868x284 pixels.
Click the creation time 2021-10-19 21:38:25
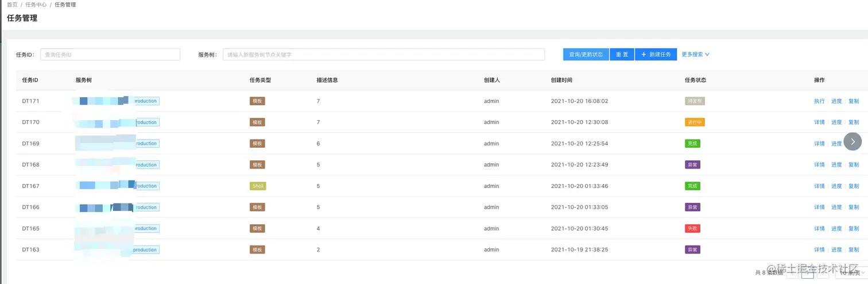pos(579,250)
